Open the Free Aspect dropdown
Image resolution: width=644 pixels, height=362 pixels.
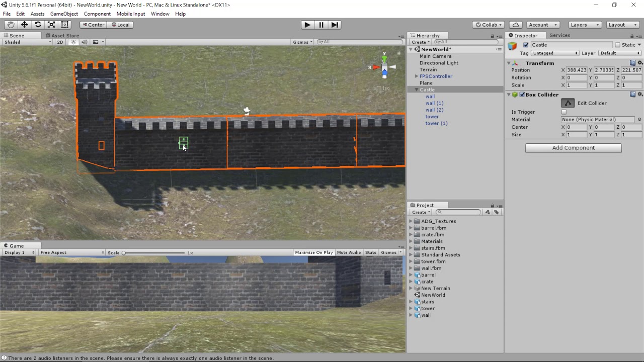coord(72,252)
